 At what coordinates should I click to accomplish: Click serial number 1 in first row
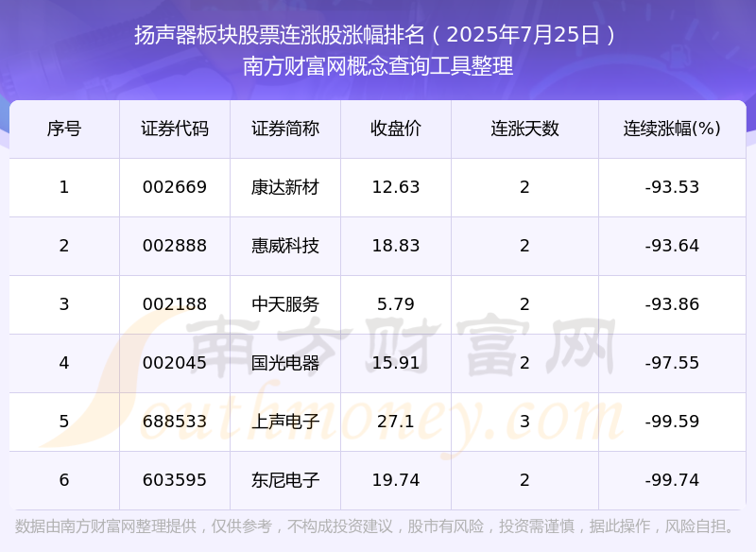pyautogui.click(x=64, y=187)
